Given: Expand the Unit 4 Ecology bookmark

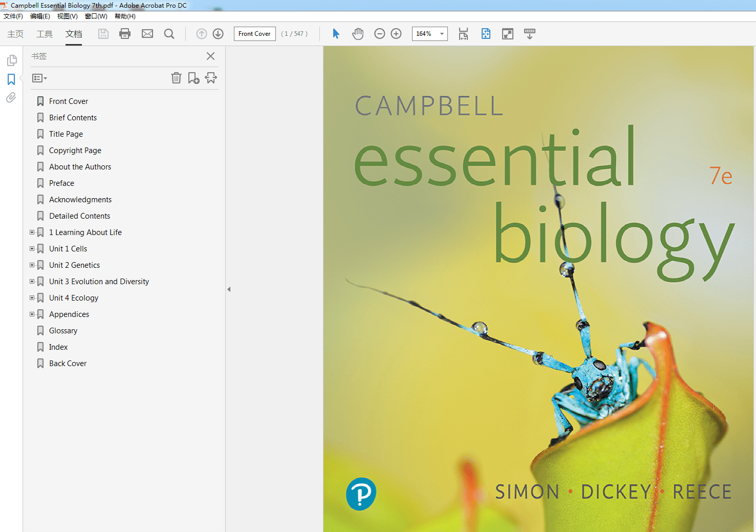Looking at the screenshot, I should click(x=32, y=297).
